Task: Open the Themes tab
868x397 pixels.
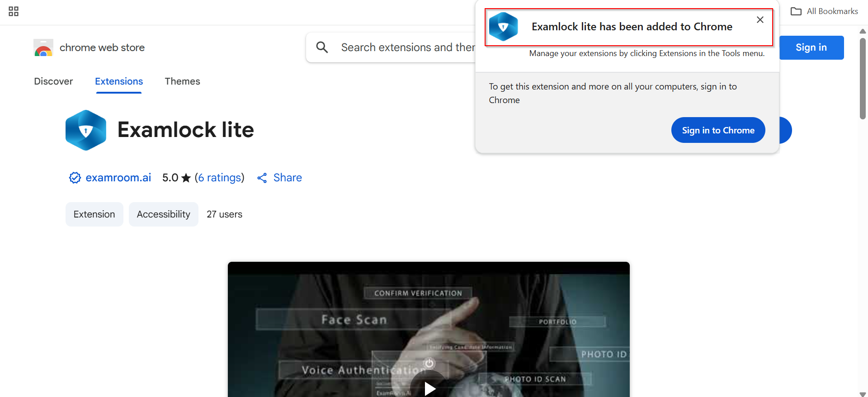Action: pos(182,81)
